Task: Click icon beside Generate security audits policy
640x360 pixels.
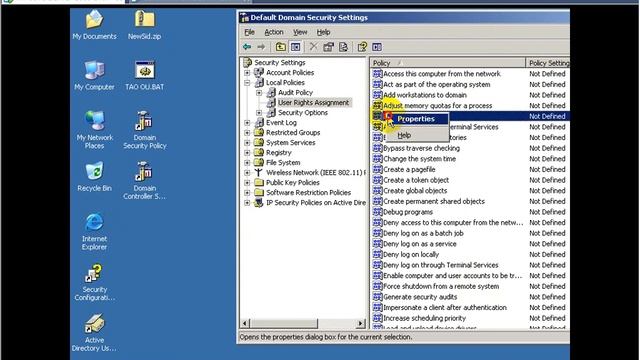Action: [378, 297]
